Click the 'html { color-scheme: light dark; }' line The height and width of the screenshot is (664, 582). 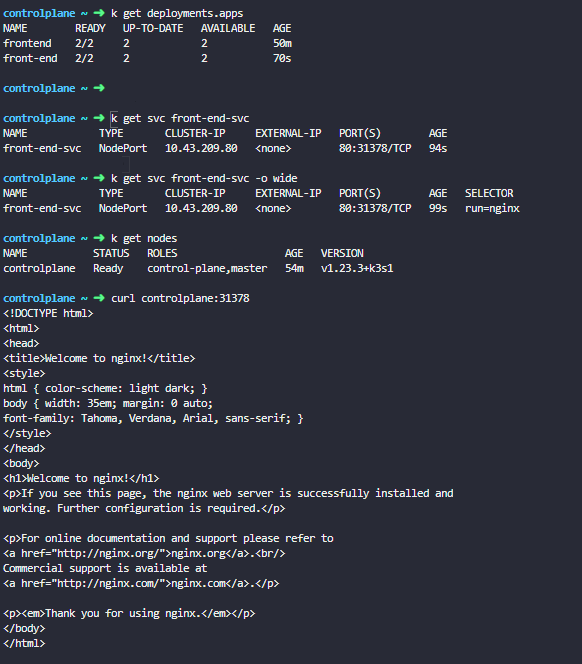click(105, 389)
